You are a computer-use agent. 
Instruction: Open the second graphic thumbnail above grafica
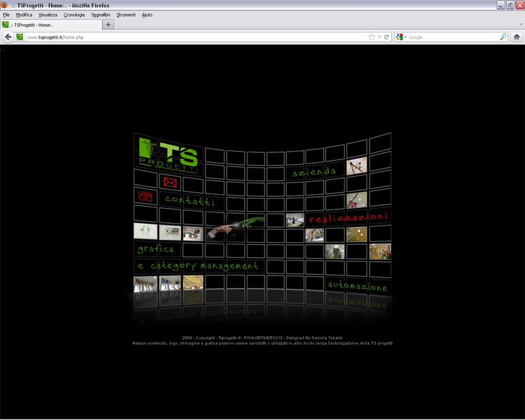point(170,232)
